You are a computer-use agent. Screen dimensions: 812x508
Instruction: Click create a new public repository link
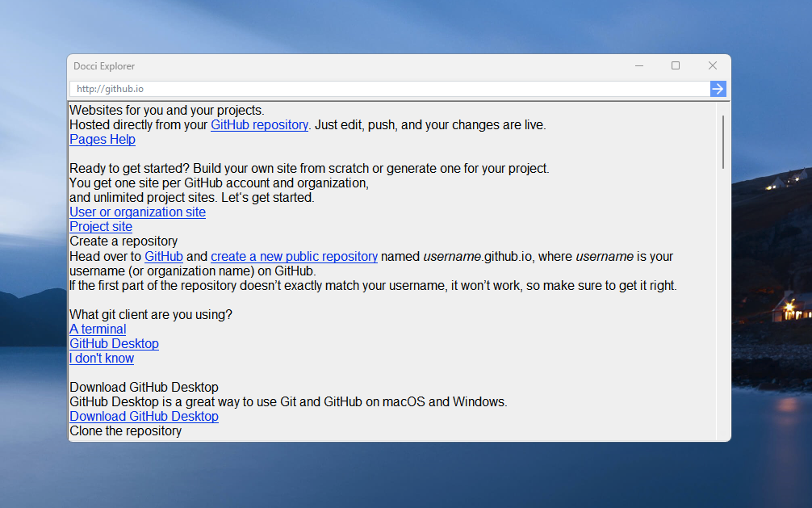coord(294,257)
